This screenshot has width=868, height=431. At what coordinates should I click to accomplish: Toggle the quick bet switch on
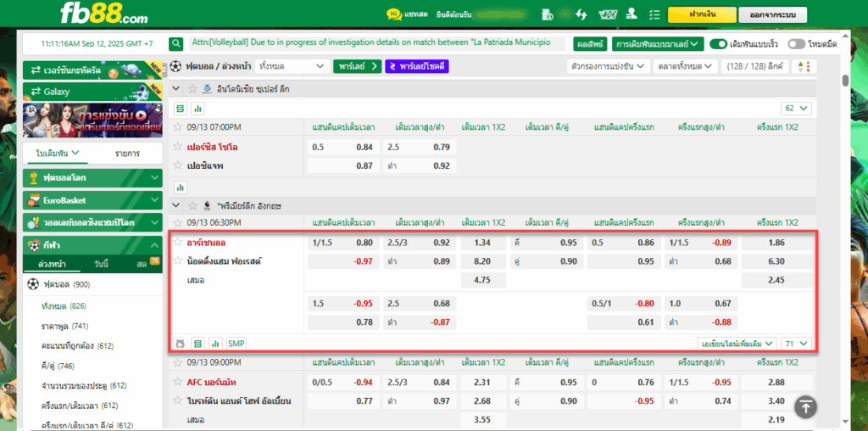tap(718, 44)
